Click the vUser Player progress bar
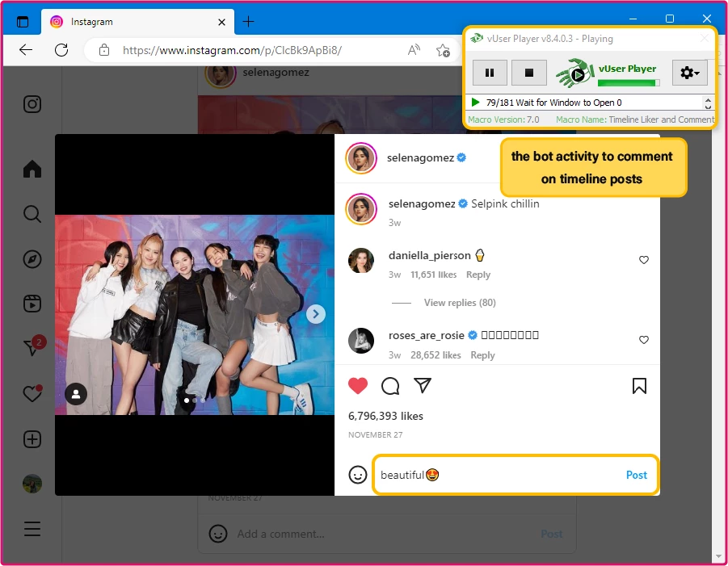 [x=629, y=83]
